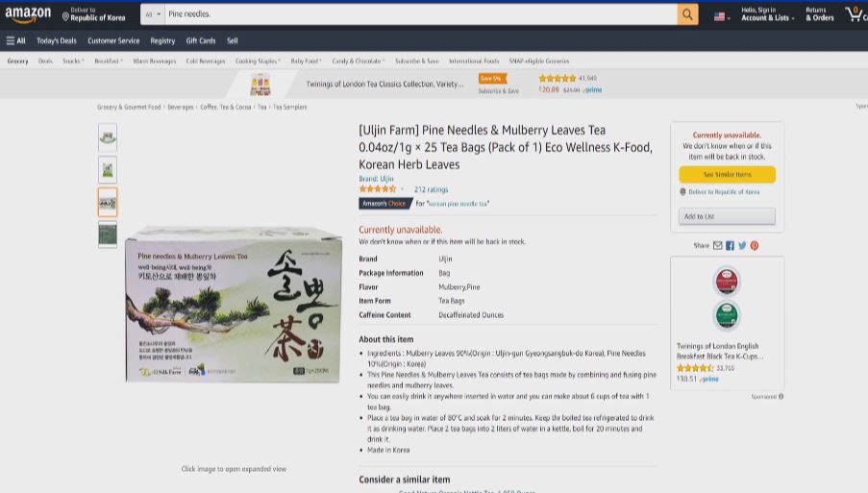The image size is (868, 493).
Task: Share the product on Twitter icon
Action: point(742,246)
